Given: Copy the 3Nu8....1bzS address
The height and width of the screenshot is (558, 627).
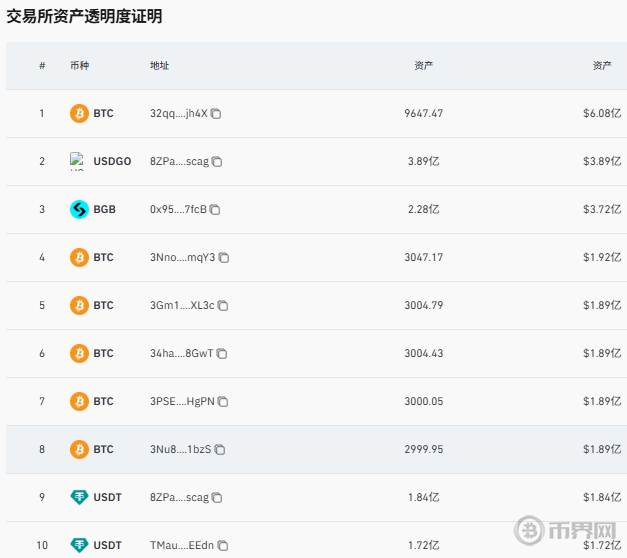Looking at the screenshot, I should click(x=220, y=450).
